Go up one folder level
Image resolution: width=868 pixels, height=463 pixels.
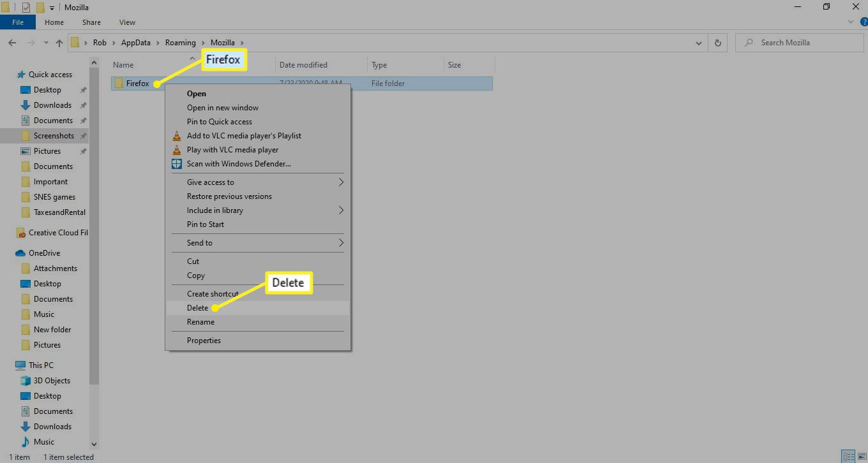[x=59, y=43]
